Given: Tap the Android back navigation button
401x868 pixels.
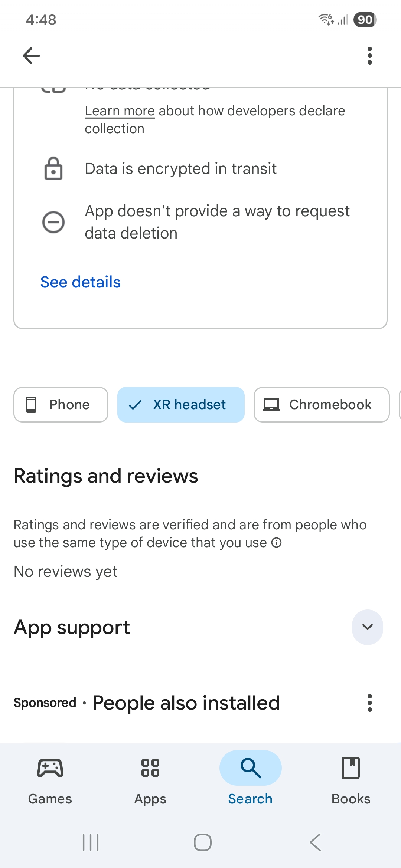Looking at the screenshot, I should tap(315, 842).
